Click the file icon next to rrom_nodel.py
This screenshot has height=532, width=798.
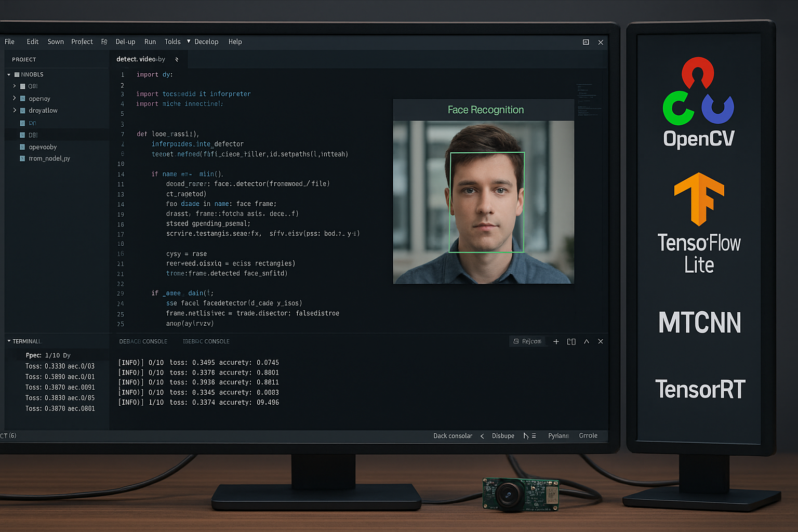(x=22, y=158)
